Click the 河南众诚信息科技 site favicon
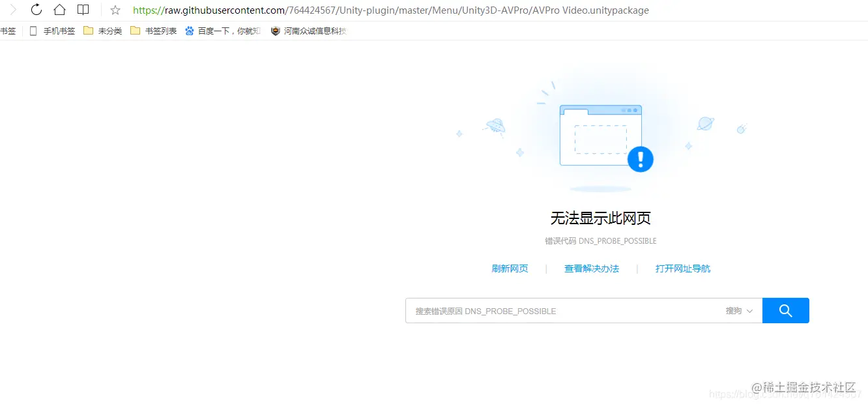Viewport: 868px width, 406px height. [x=275, y=30]
